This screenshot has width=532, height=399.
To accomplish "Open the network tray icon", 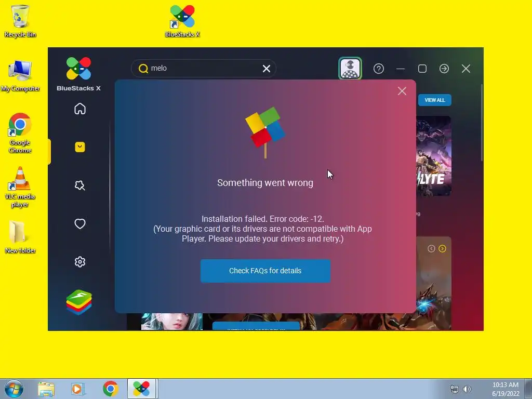I will tap(454, 389).
